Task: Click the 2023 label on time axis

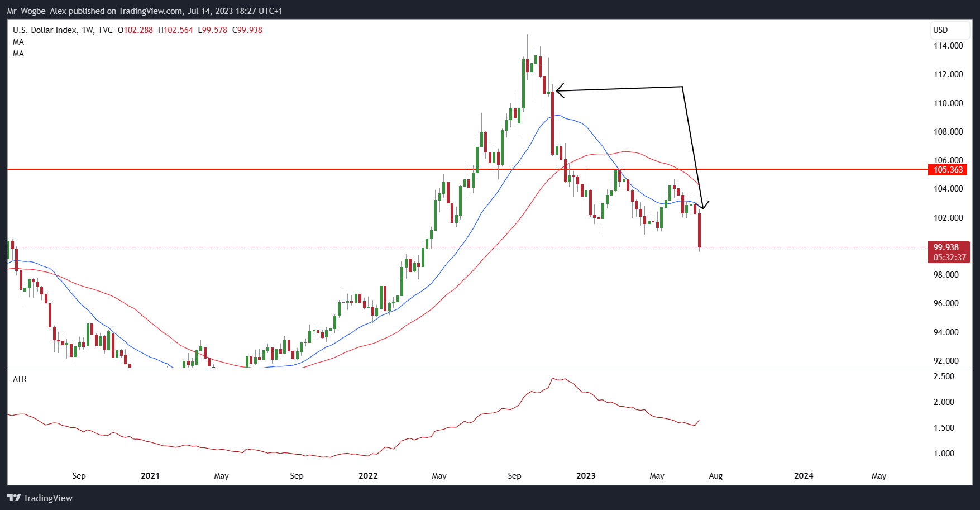Action: click(586, 476)
